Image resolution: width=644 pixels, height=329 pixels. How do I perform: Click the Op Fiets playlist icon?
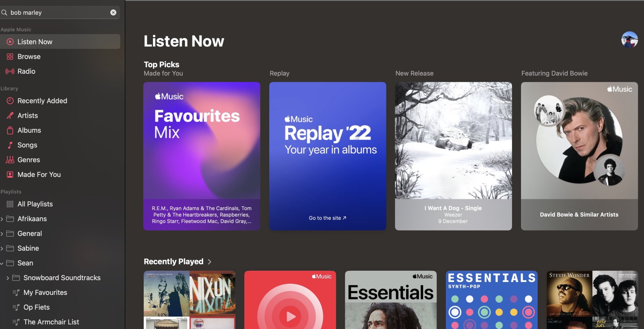(16, 307)
